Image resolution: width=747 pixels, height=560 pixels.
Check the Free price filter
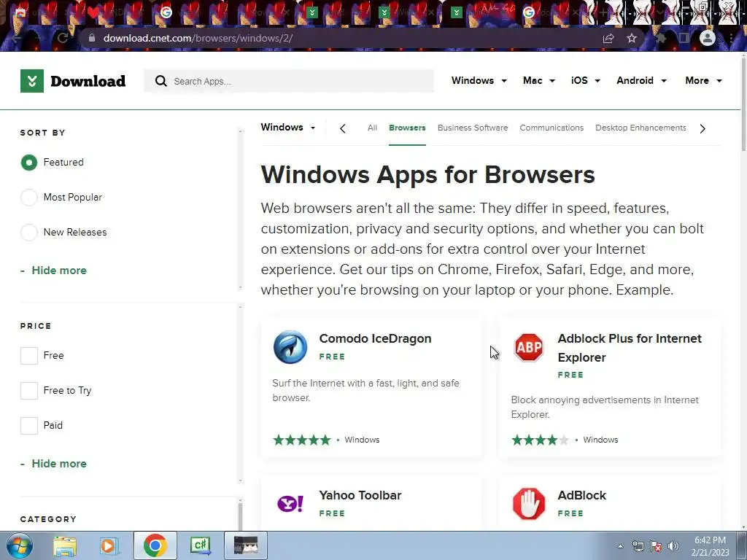click(29, 356)
